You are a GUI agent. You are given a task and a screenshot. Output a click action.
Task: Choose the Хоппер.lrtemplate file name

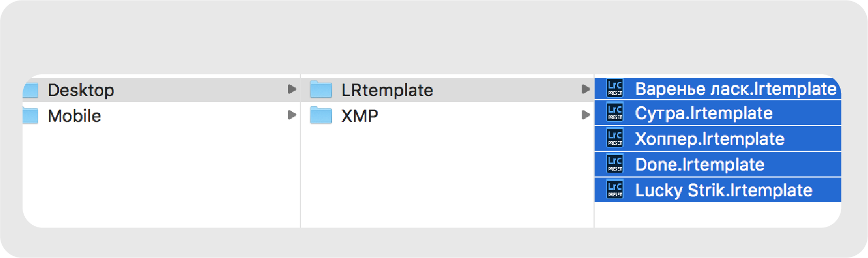[709, 139]
